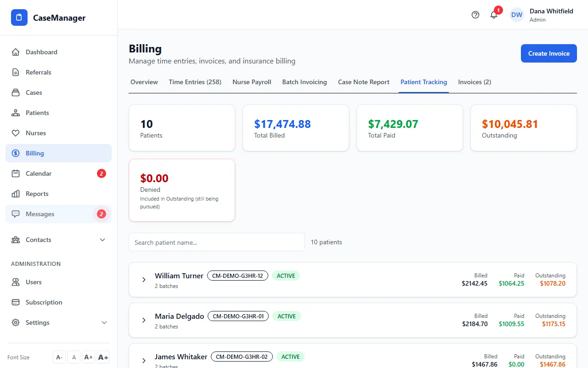Open the Dashboard home icon
The height and width of the screenshot is (368, 588).
click(16, 52)
